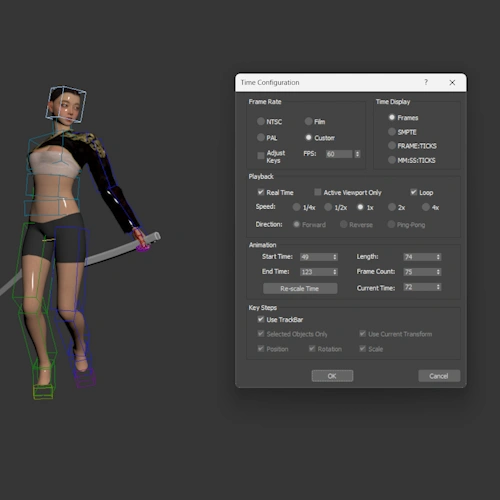Toggle the Real Time playback checkbox
Viewport: 500px width, 500px height.
pyautogui.click(x=261, y=192)
